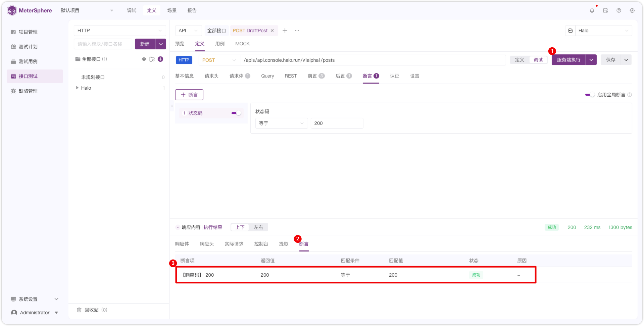Switch to the 用例 tab
This screenshot has height=326, width=644.
[220, 44]
